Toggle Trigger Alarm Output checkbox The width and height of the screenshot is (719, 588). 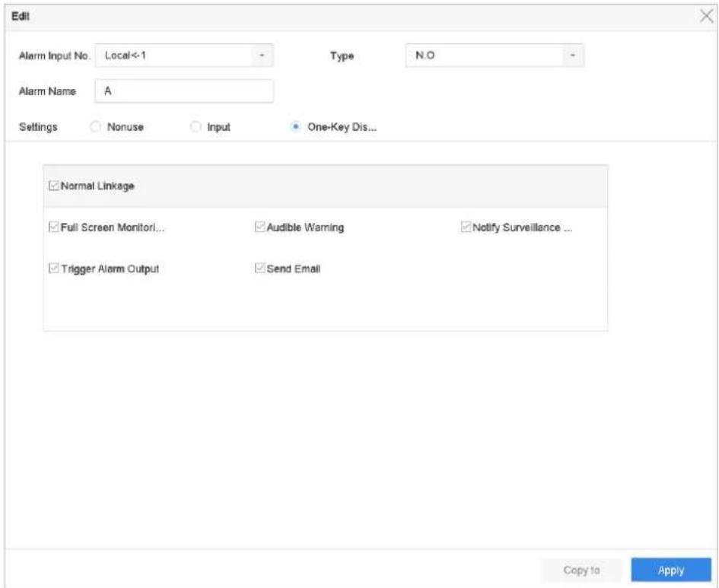coord(54,269)
